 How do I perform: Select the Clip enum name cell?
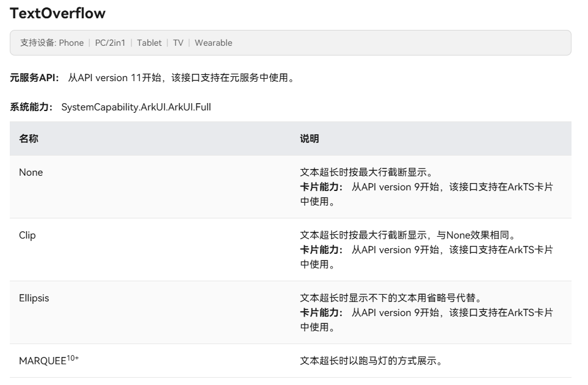(x=27, y=236)
